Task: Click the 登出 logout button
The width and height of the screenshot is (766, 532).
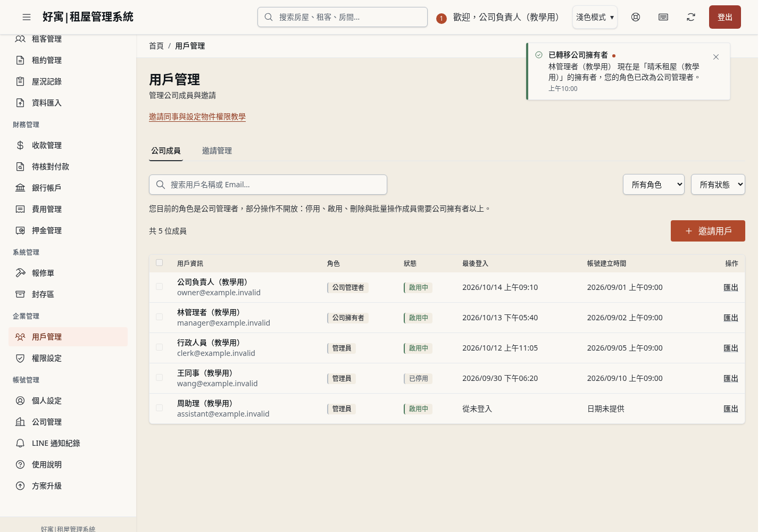Action: point(725,17)
